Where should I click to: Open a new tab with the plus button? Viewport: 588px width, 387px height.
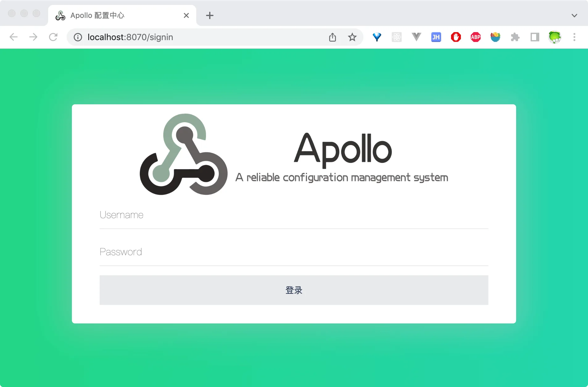click(x=210, y=15)
